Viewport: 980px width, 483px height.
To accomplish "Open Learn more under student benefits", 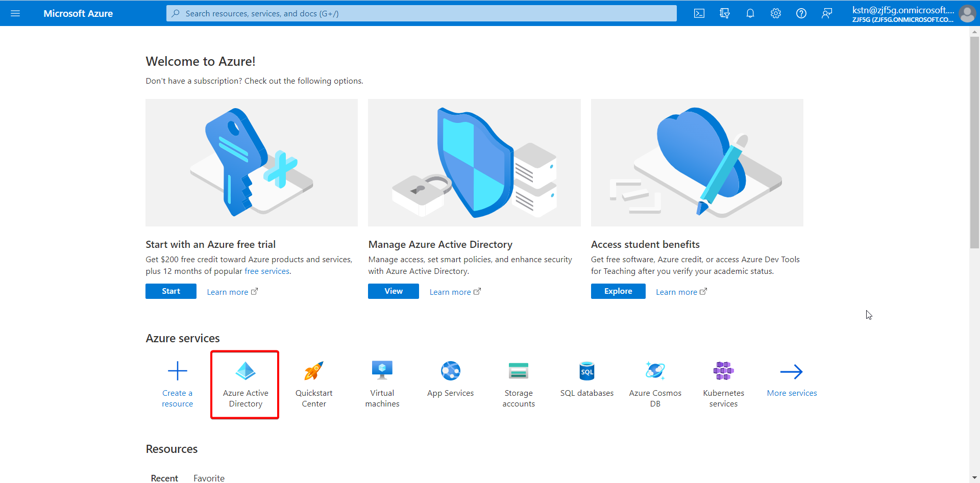I will pos(681,292).
